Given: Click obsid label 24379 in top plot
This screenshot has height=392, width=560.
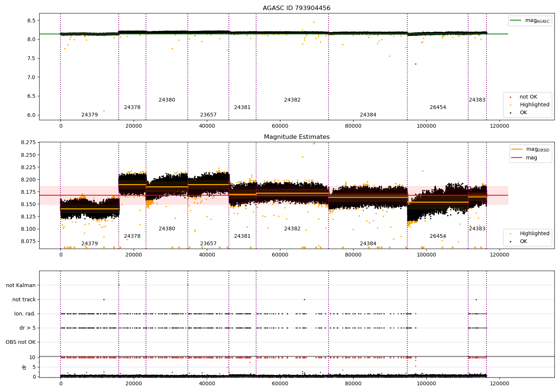Looking at the screenshot, I should click(90, 115).
